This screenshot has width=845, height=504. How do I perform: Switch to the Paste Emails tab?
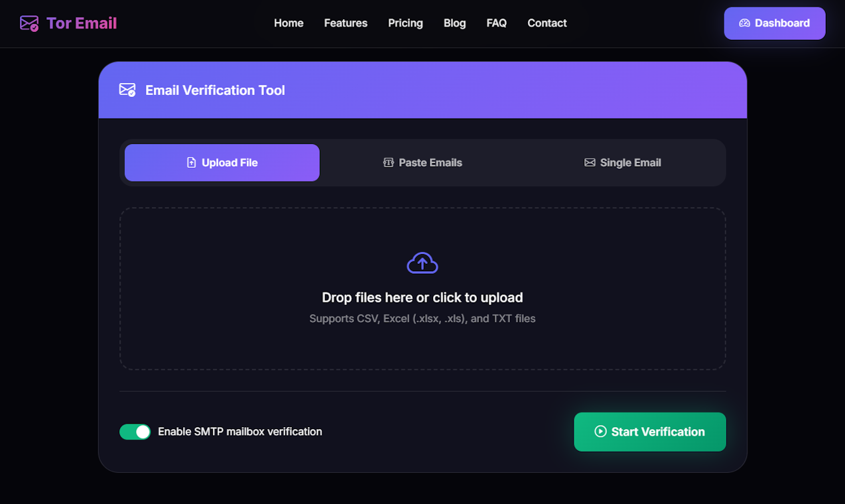coord(422,162)
